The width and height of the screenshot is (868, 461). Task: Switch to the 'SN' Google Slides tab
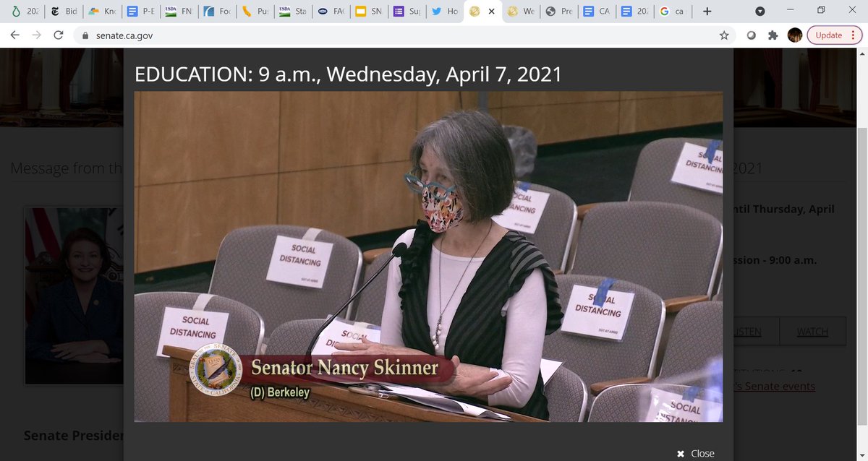(x=370, y=12)
